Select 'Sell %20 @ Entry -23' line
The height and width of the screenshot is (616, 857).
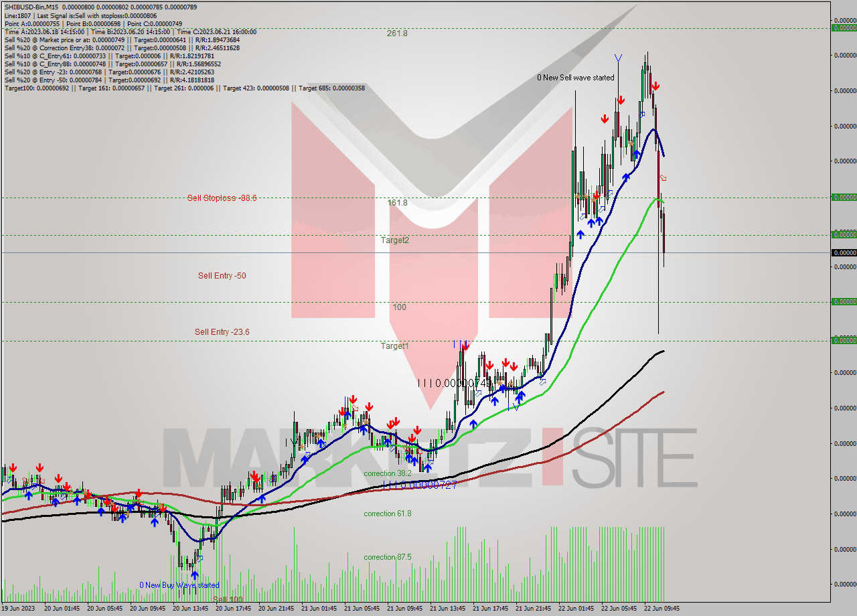(109, 72)
